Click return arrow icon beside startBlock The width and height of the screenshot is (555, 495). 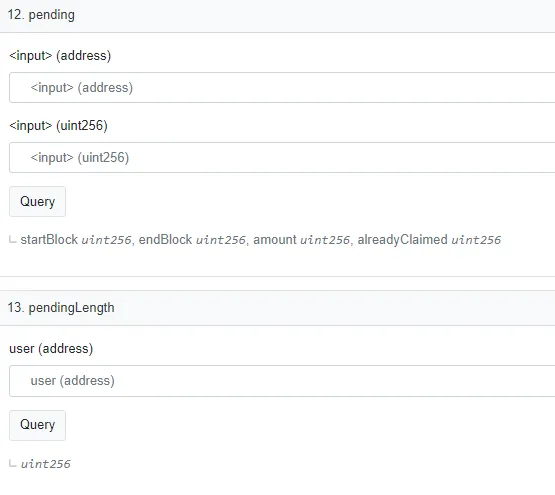click(13, 240)
